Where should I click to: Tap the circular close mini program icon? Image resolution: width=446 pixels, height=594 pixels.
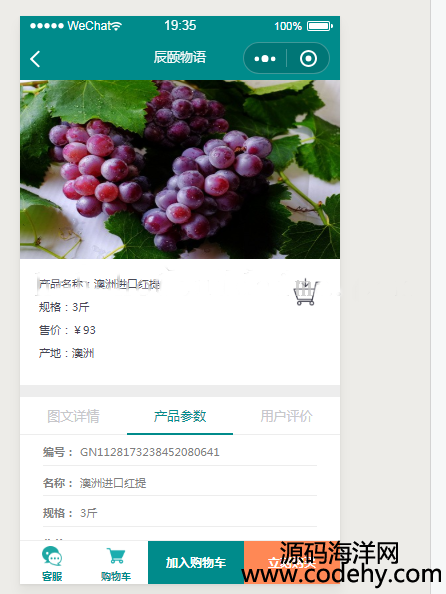308,59
